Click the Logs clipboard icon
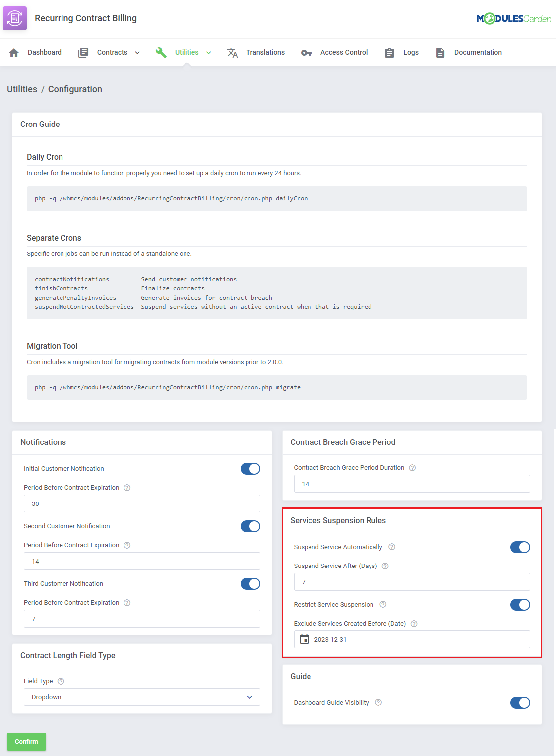 tap(389, 52)
